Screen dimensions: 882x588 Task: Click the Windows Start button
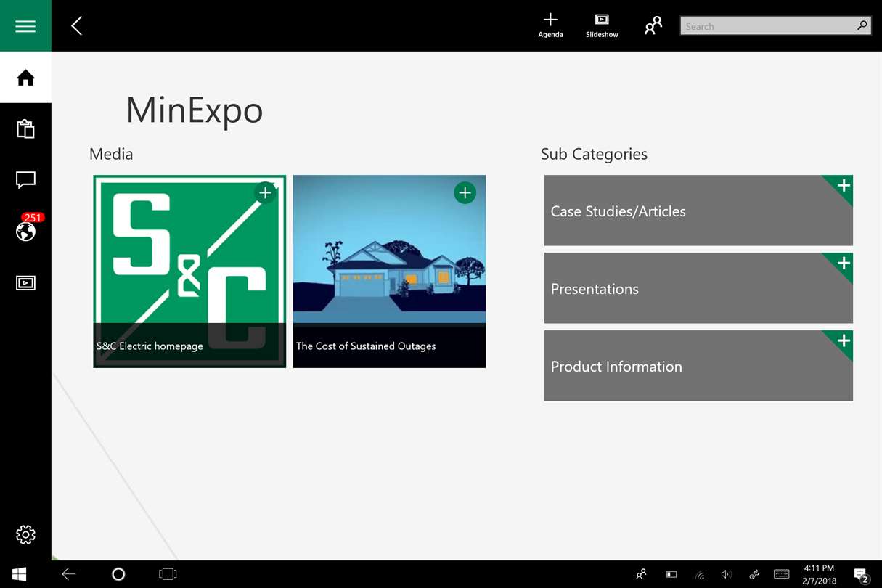pos(20,574)
